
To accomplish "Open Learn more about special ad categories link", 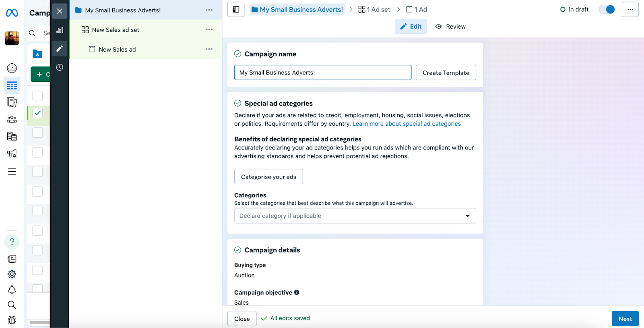I will click(407, 124).
